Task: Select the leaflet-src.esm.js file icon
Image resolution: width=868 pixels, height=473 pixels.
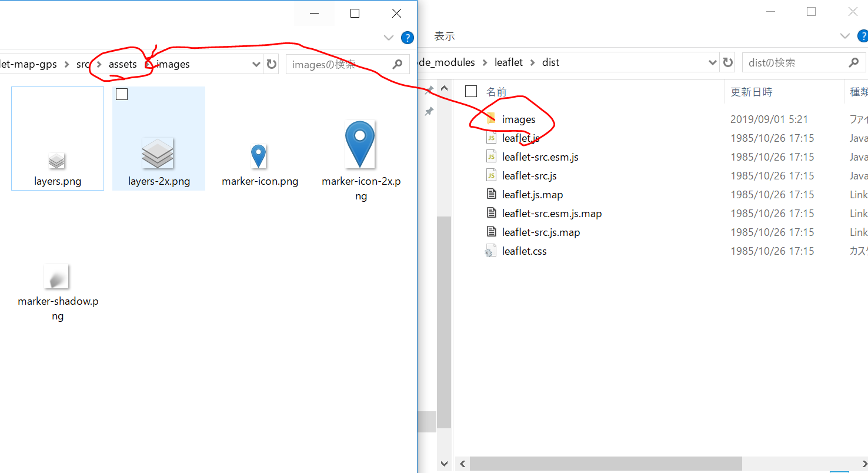Action: [490, 157]
